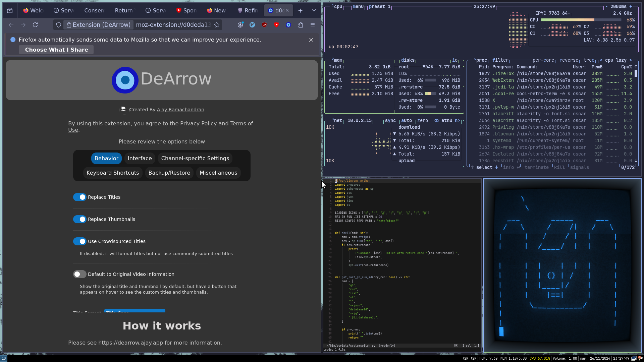The width and height of the screenshot is (644, 362).
Task: Dismiss the Mozilla data notification bar
Action: click(x=311, y=40)
